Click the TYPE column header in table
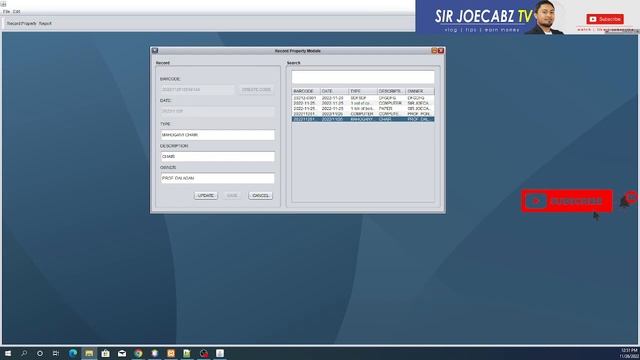The image size is (640, 360). (x=363, y=91)
